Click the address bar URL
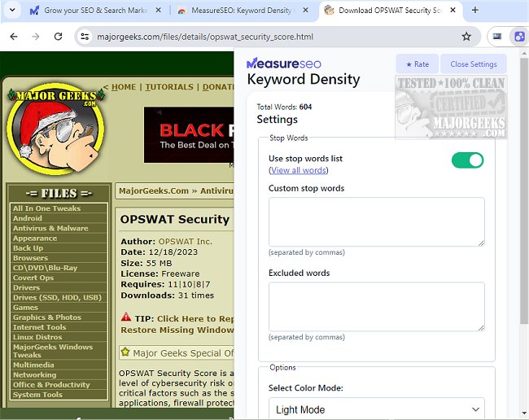 205,37
